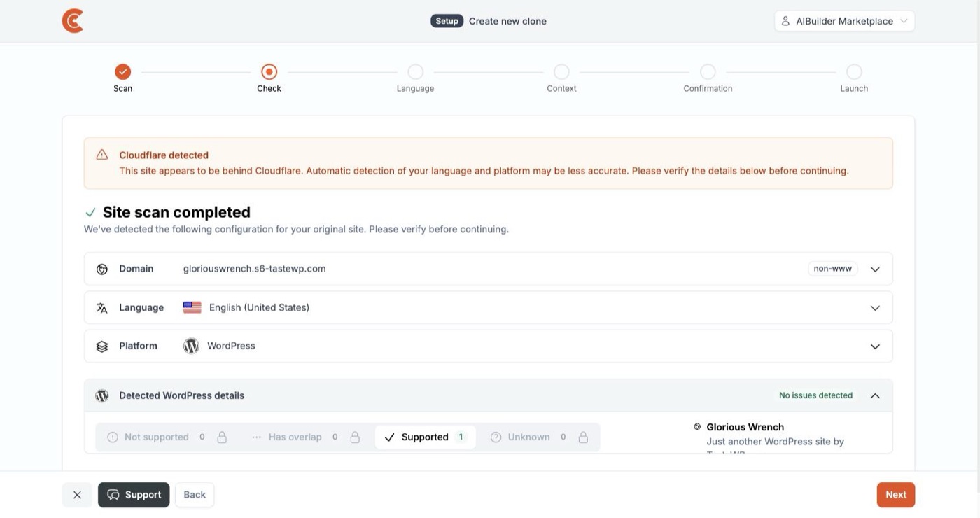
Task: Click the lock icon beside Unknown
Action: (583, 437)
